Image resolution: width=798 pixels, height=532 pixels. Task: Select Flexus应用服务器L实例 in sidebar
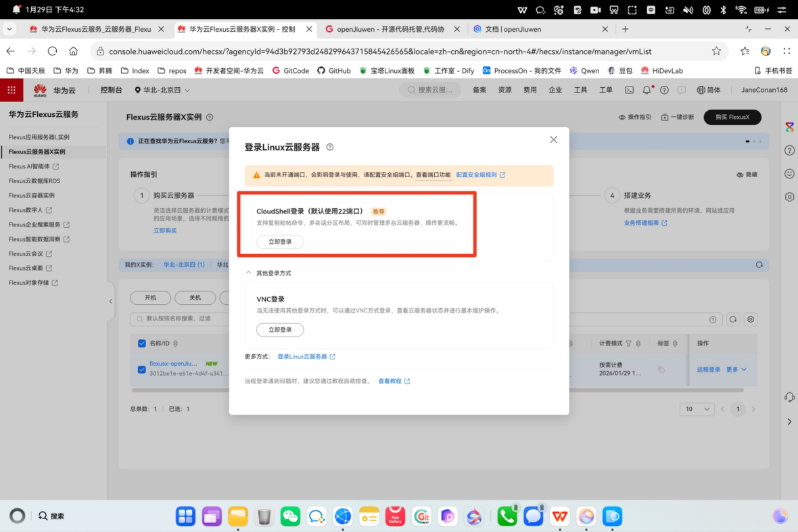39,137
